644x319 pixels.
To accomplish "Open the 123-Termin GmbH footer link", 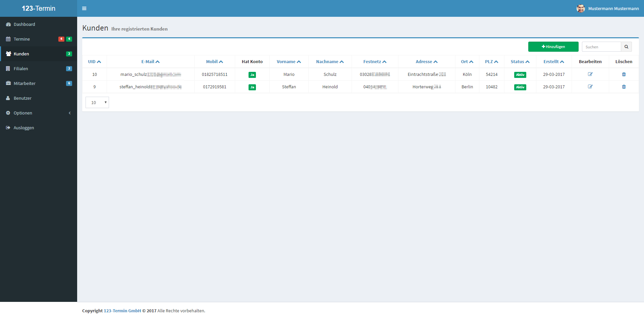I will [122, 311].
